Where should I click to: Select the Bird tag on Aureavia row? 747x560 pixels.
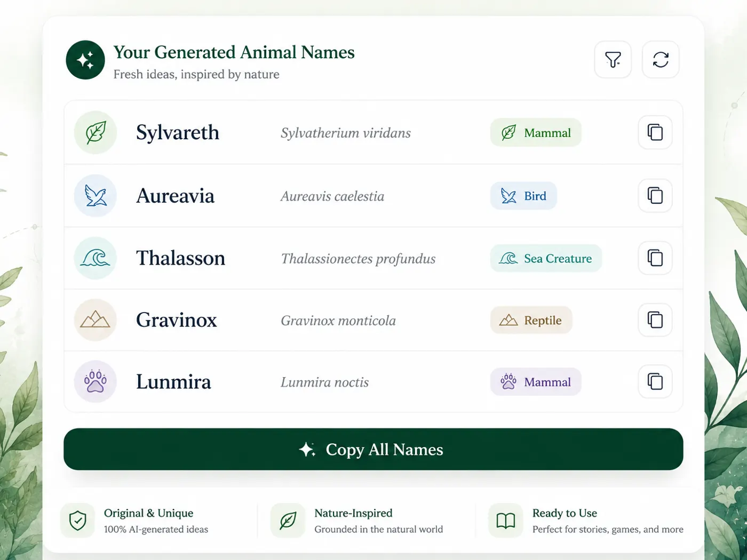(x=523, y=196)
